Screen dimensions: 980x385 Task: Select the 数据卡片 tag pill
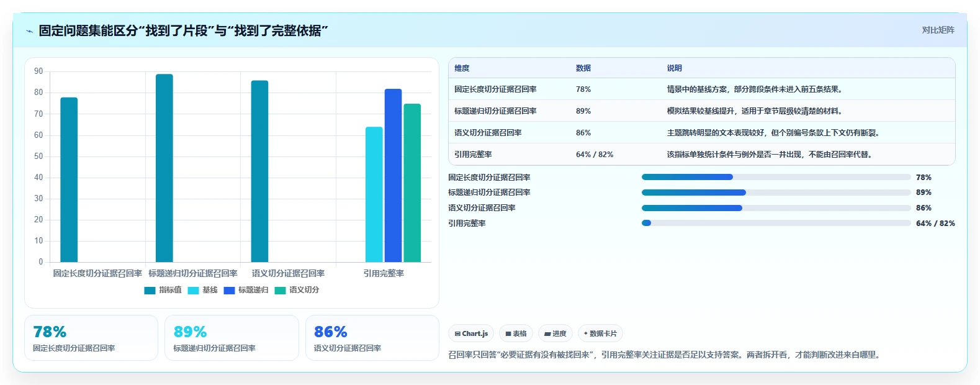600,333
